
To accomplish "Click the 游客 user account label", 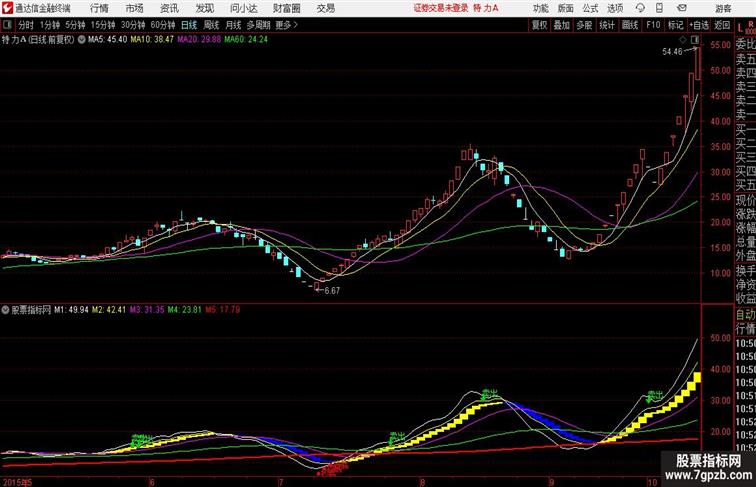I will [x=723, y=8].
